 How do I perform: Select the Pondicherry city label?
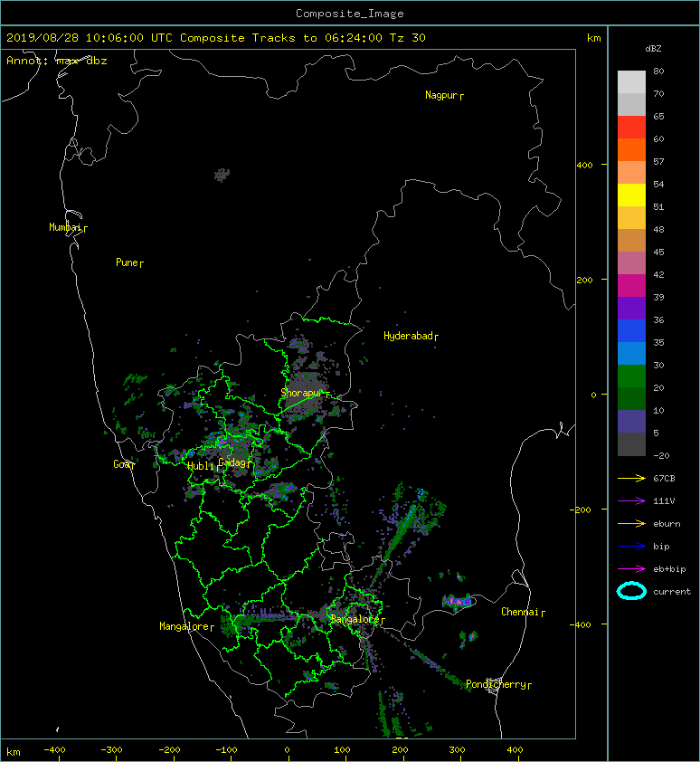point(498,684)
